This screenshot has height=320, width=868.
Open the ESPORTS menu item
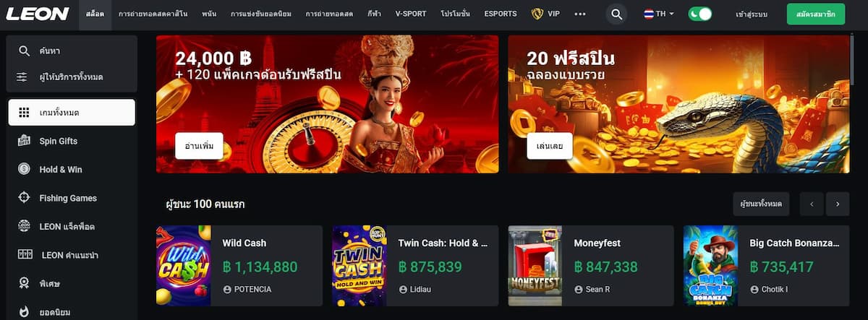pyautogui.click(x=501, y=14)
